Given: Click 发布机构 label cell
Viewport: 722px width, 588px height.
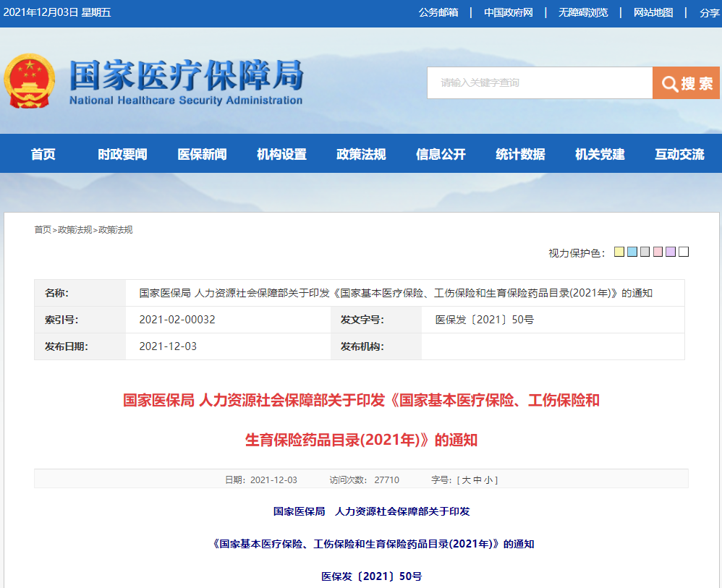Looking at the screenshot, I should [x=376, y=346].
